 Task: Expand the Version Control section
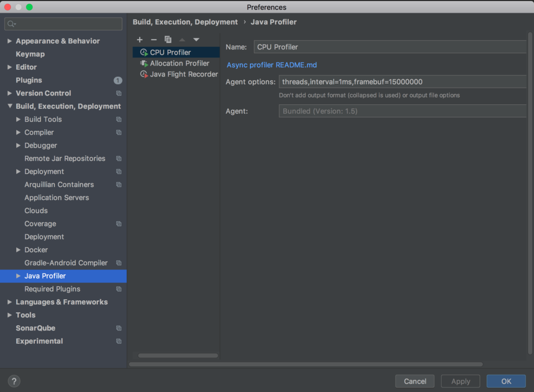tap(10, 93)
